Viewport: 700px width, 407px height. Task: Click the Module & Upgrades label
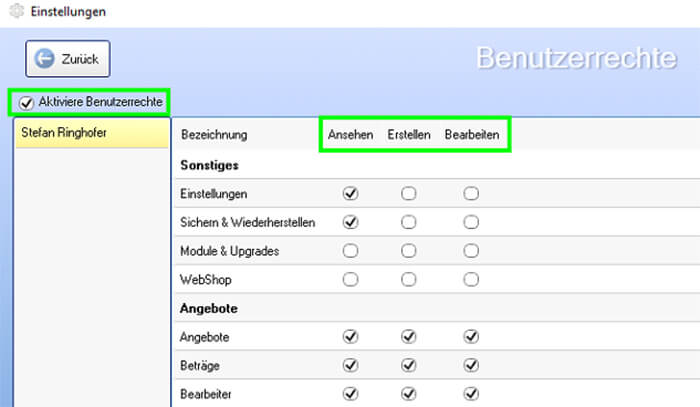click(229, 251)
